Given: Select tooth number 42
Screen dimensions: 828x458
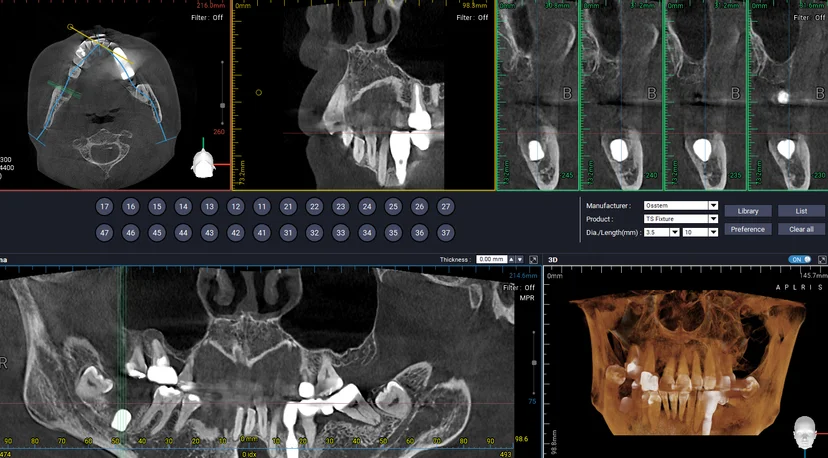Looking at the screenshot, I should point(236,233).
